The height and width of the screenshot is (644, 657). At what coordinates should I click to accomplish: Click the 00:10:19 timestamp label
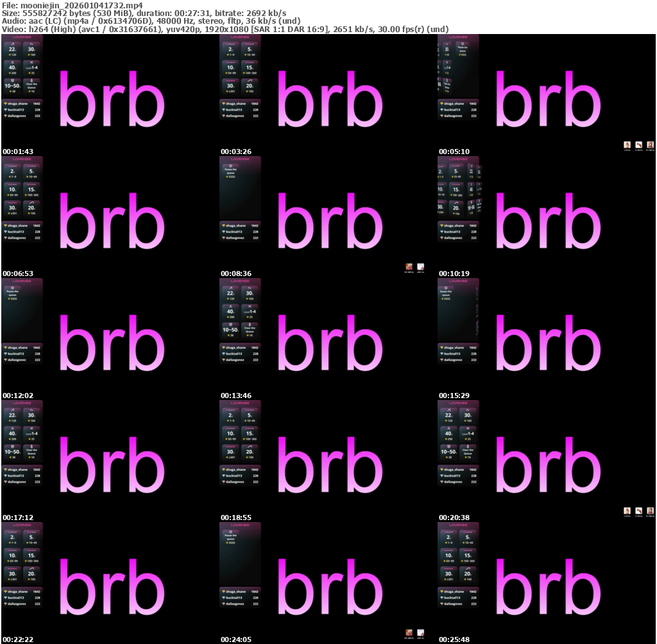click(454, 274)
